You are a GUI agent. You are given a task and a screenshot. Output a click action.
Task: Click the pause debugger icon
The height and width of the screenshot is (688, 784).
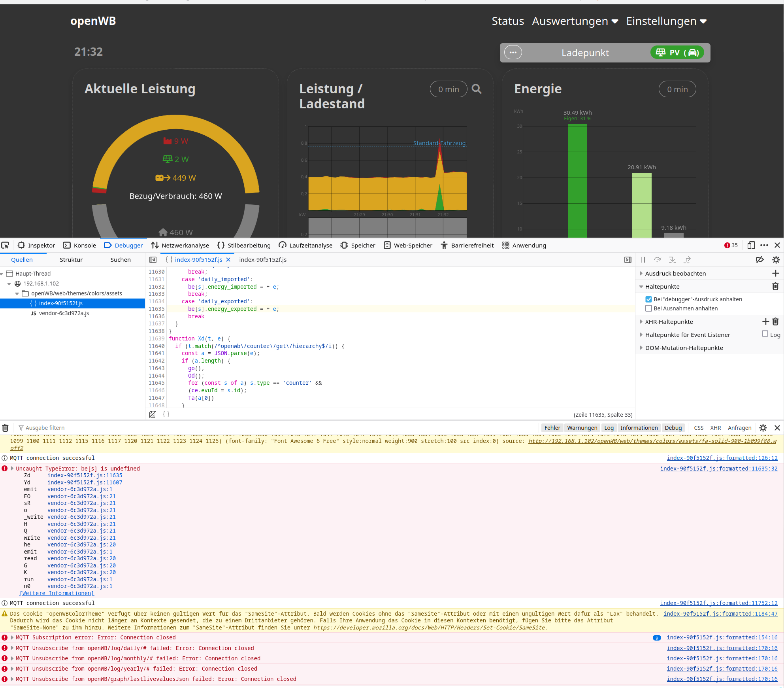click(643, 260)
